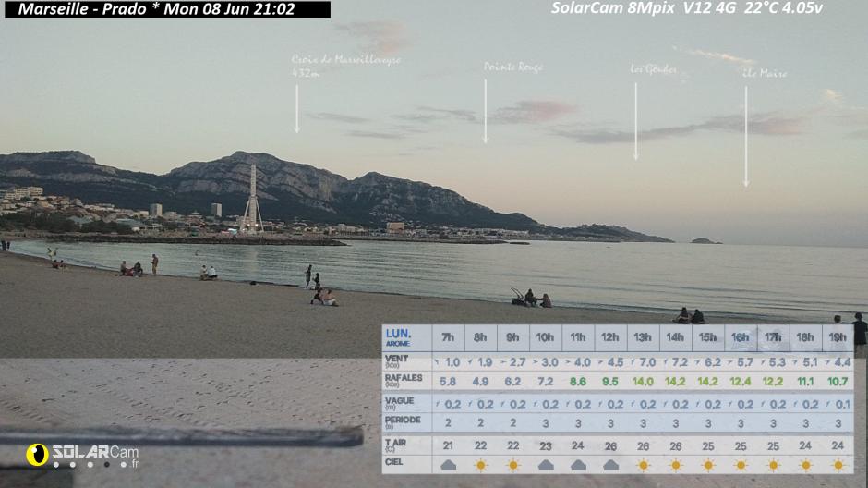Click air temperature '26' at 12h
The height and width of the screenshot is (488, 868).
[x=610, y=445]
